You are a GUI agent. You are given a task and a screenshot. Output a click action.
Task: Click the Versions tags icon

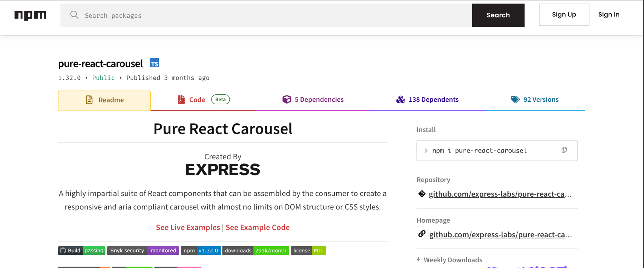click(516, 99)
